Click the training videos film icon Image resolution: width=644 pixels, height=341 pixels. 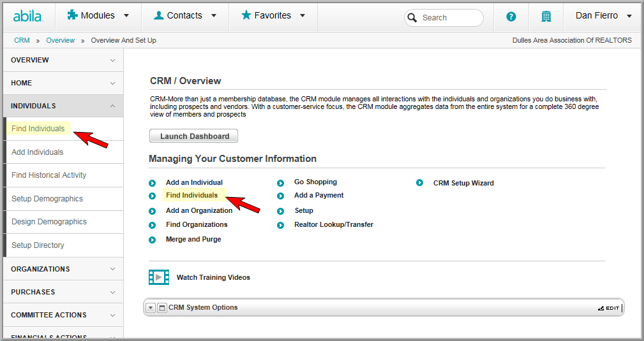click(159, 277)
